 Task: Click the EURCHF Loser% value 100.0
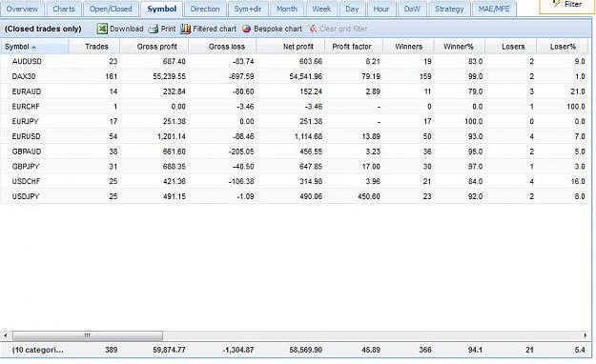click(x=575, y=107)
